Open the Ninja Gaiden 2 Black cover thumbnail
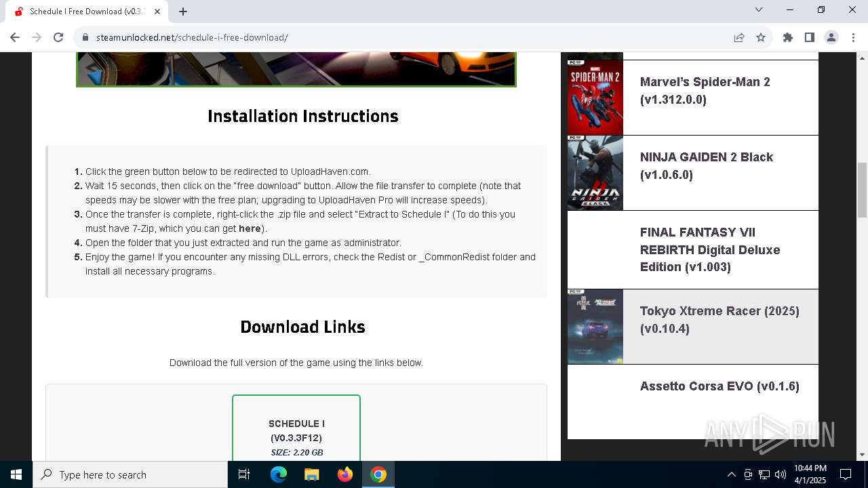 point(595,173)
